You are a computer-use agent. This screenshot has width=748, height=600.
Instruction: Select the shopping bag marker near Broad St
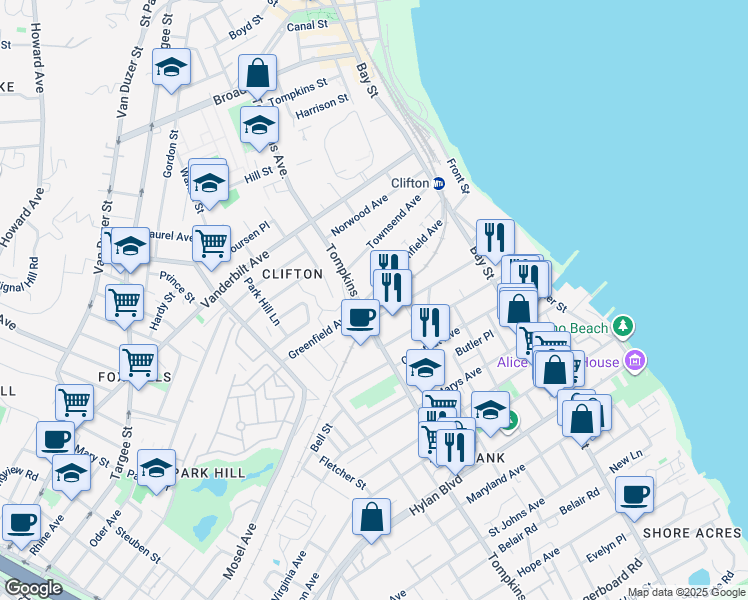click(x=257, y=73)
